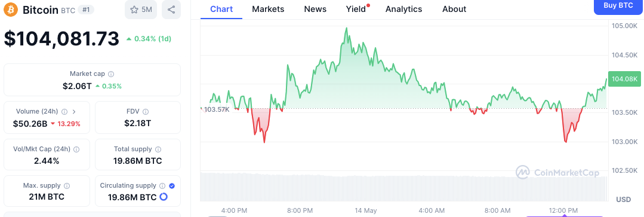Click the blue verified checkmark badge

[172, 186]
